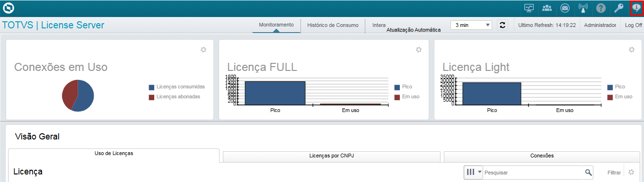
Task: Click the Administrador user link
Action: pyautogui.click(x=600, y=25)
